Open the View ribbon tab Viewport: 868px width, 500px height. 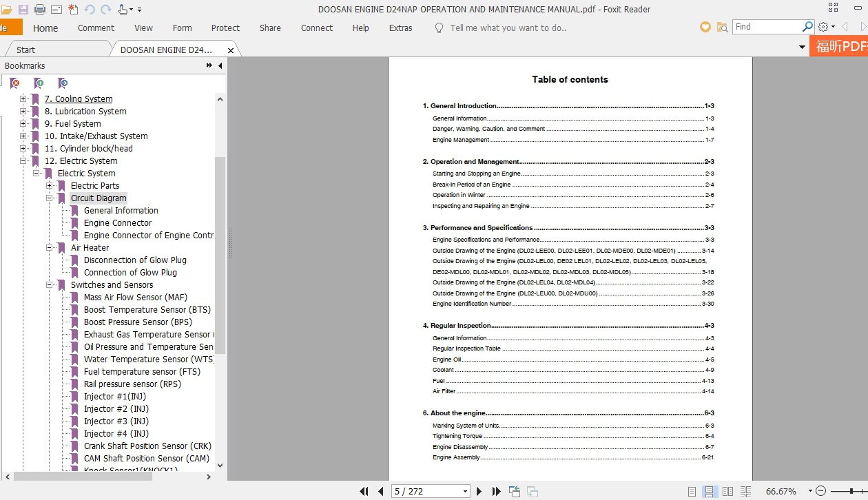[143, 28]
